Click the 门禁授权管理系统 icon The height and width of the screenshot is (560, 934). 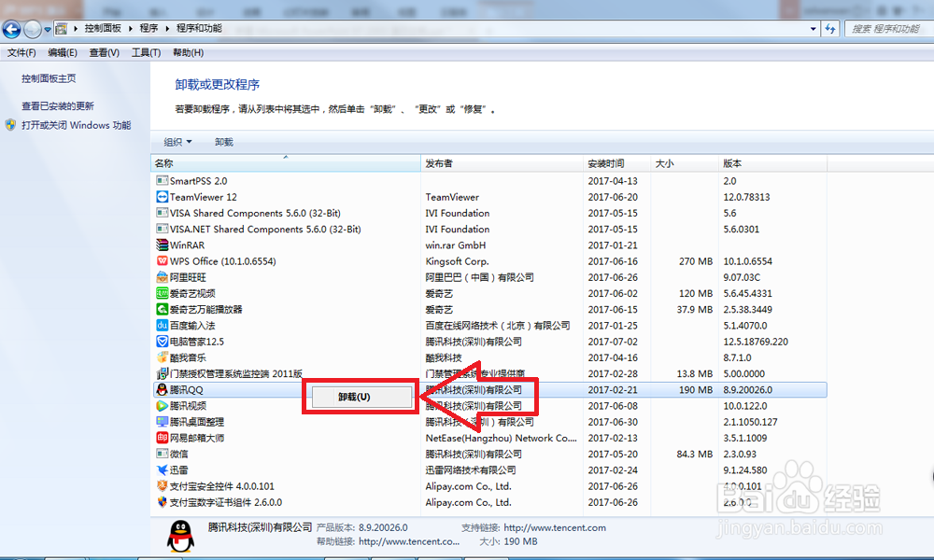(x=162, y=373)
